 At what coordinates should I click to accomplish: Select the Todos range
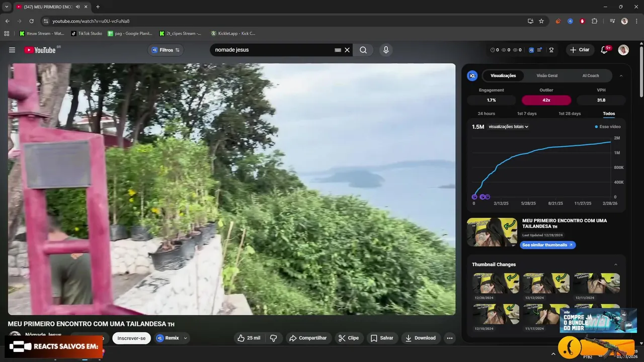point(609,114)
